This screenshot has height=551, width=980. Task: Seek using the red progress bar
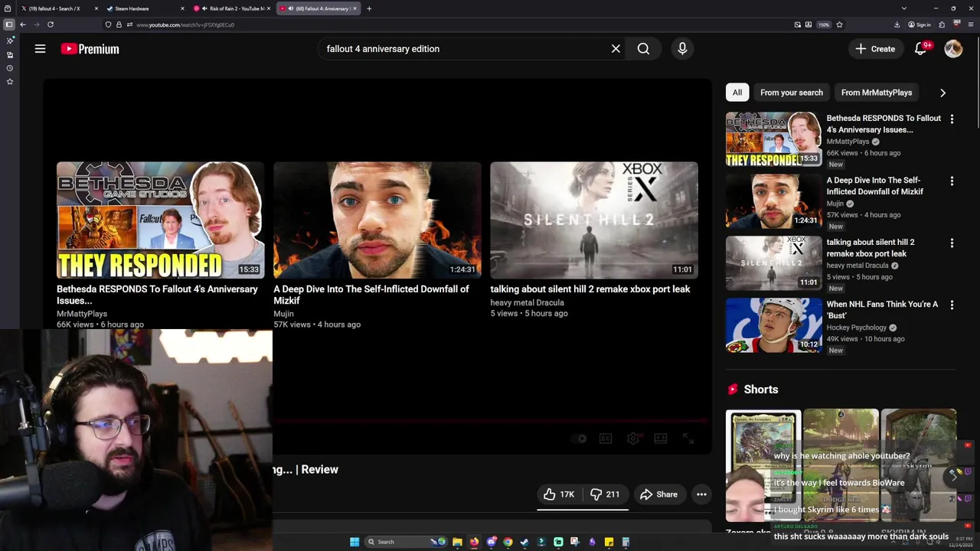pos(492,420)
